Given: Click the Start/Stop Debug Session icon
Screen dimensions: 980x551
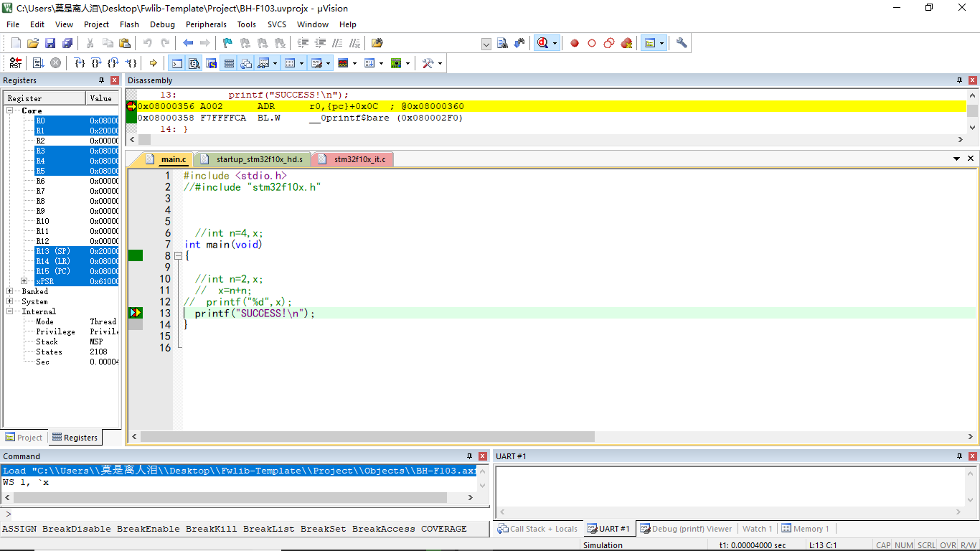Looking at the screenshot, I should click(x=542, y=43).
